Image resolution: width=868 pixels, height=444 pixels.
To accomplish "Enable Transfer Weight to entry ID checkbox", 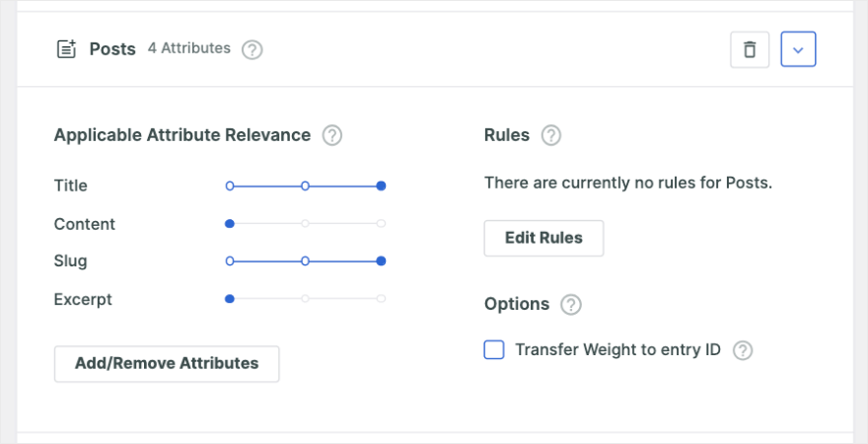I will 494,350.
